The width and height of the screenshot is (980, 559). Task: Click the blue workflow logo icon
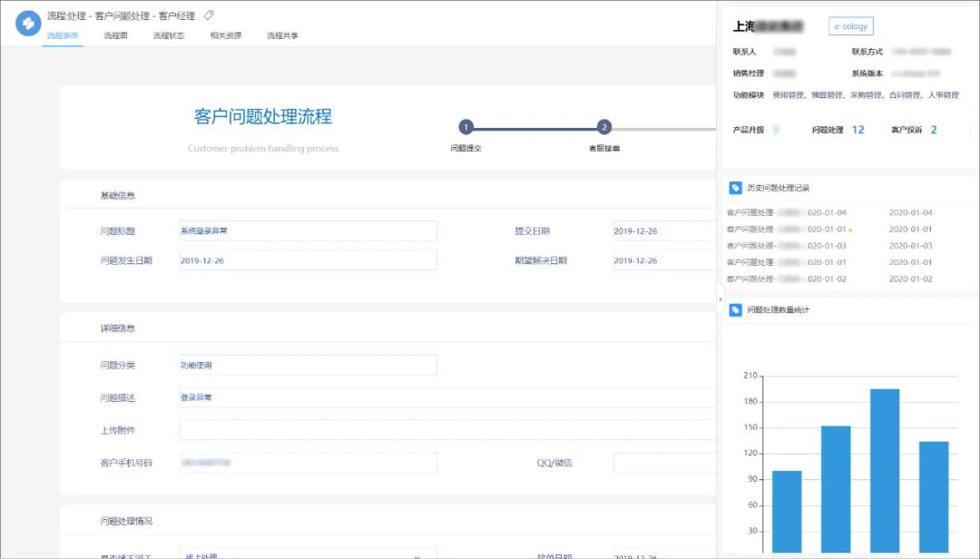28,24
